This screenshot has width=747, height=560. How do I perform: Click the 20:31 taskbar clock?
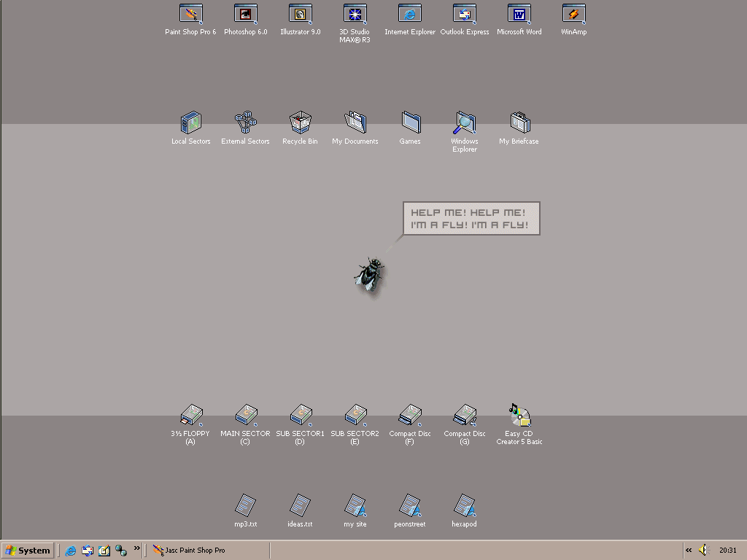(728, 551)
